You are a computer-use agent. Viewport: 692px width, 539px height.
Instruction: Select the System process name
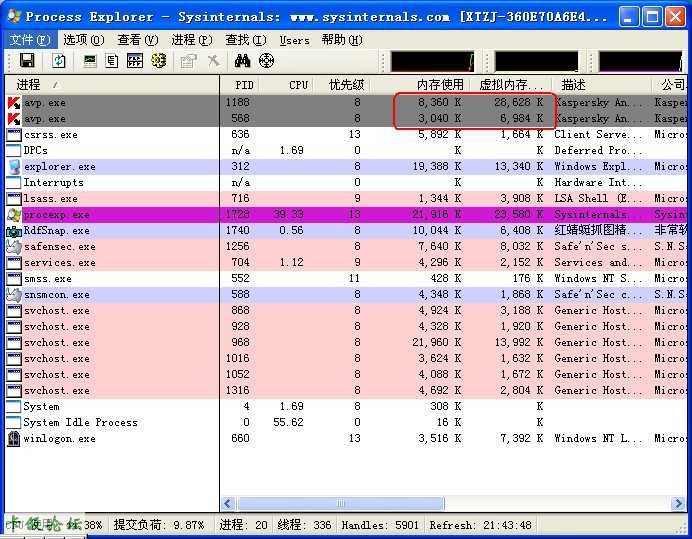(x=41, y=407)
